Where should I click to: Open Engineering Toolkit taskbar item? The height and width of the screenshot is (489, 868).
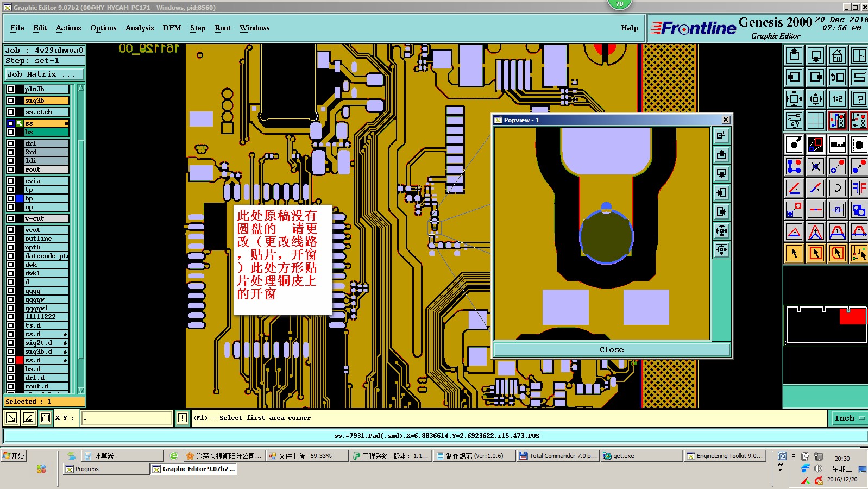tap(725, 456)
